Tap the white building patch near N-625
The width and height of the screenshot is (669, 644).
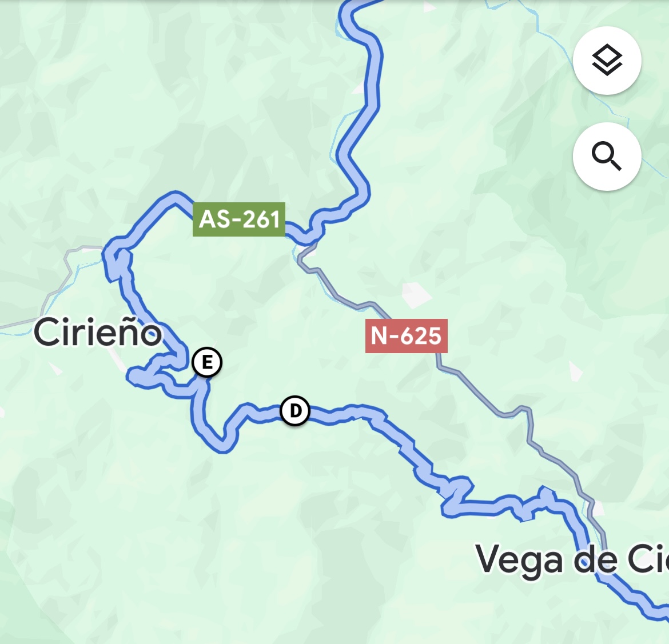(x=415, y=294)
